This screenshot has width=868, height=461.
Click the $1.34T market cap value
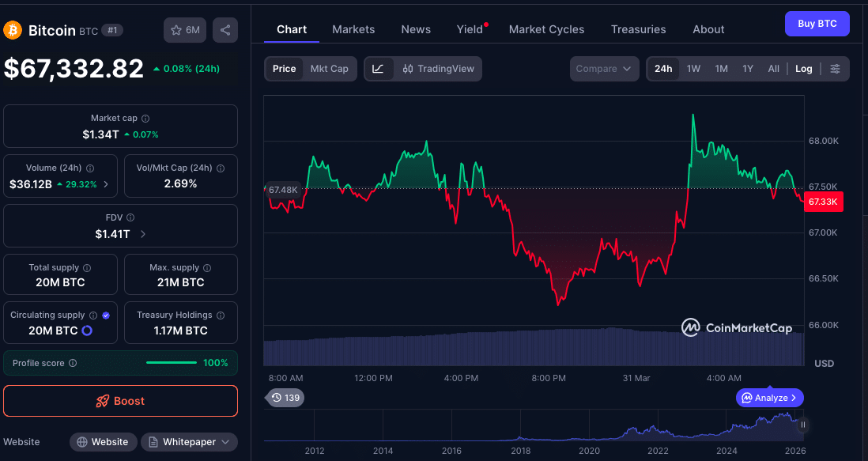(x=100, y=134)
